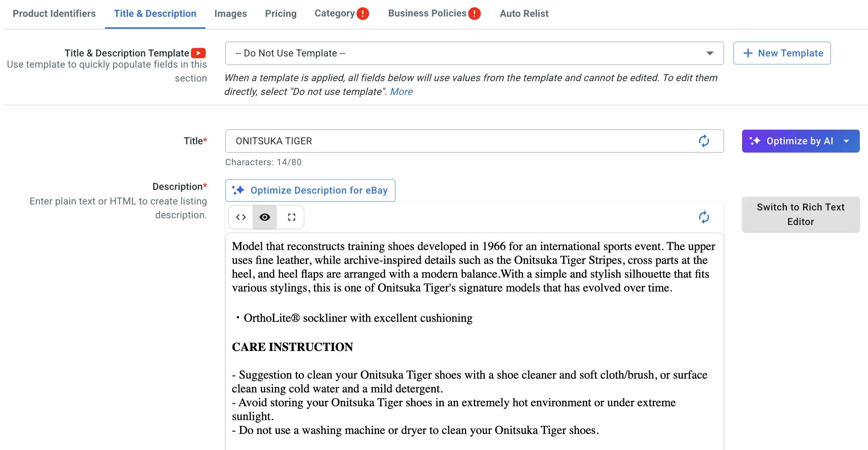Click Optimize by AI button
868x450 pixels.
pyautogui.click(x=800, y=141)
